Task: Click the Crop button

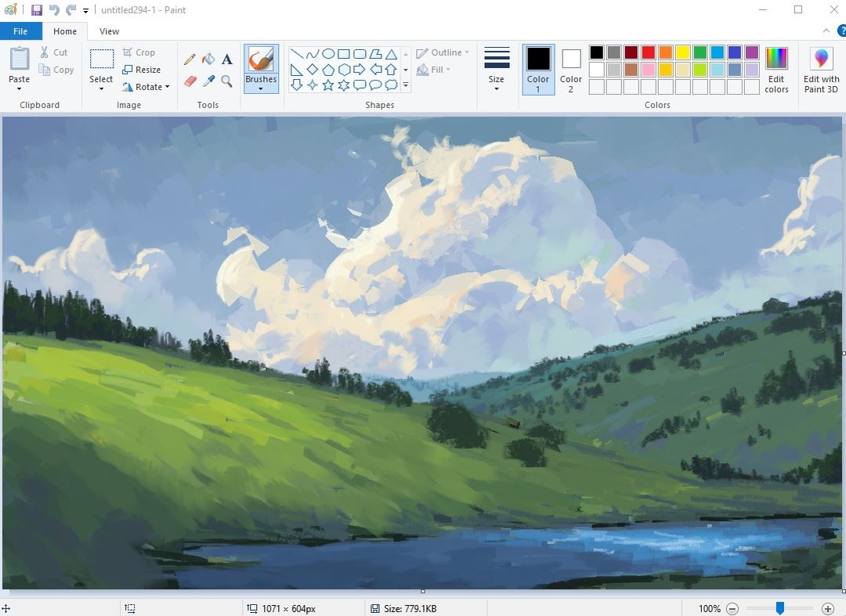Action: pos(139,52)
